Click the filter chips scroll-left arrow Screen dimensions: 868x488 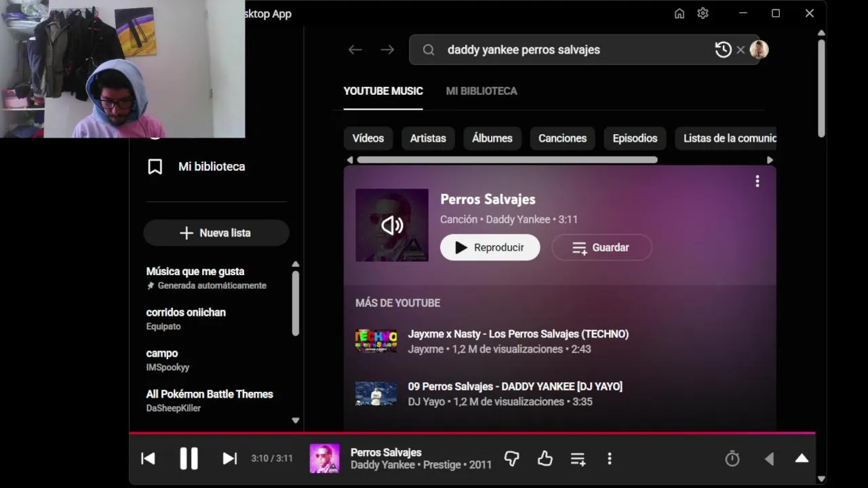pos(350,160)
